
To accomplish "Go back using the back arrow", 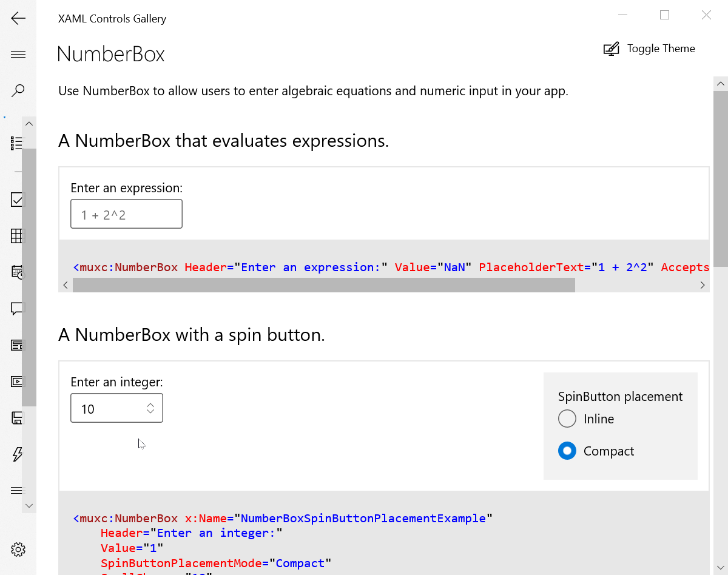I will 18,18.
